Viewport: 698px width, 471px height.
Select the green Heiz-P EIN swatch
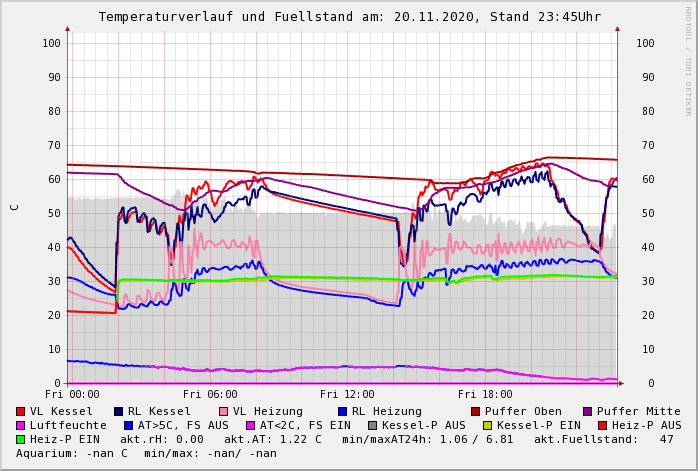pos(20,439)
